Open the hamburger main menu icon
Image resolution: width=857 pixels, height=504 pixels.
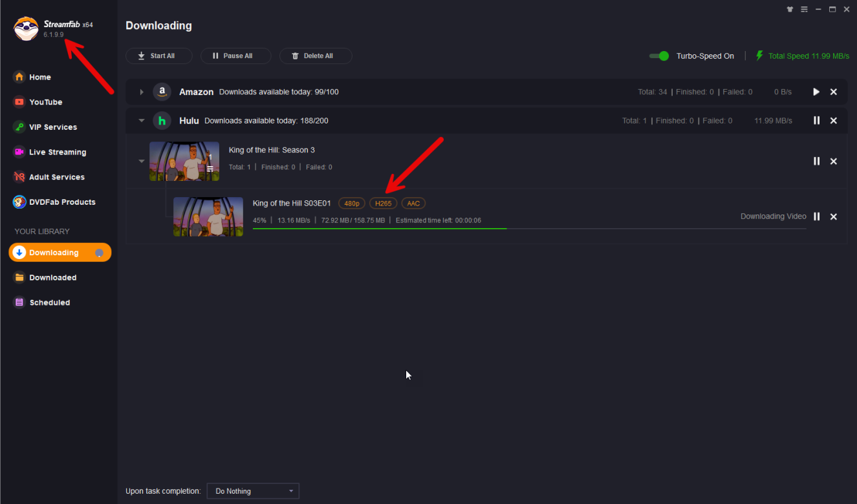(804, 9)
